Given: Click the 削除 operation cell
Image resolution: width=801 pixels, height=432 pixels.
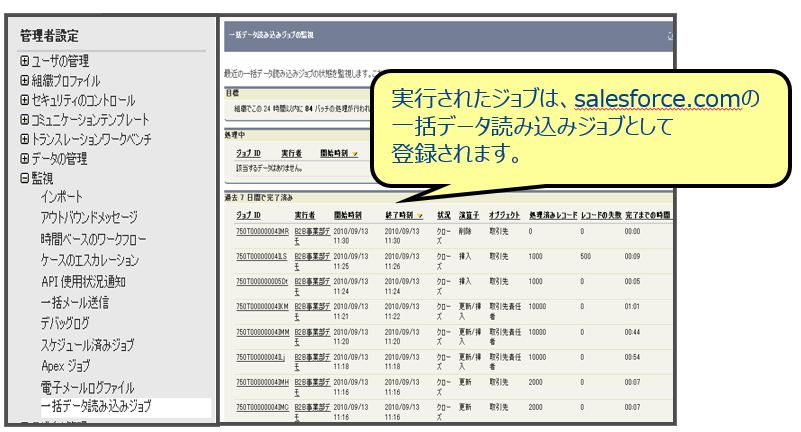Looking at the screenshot, I should point(465,231).
